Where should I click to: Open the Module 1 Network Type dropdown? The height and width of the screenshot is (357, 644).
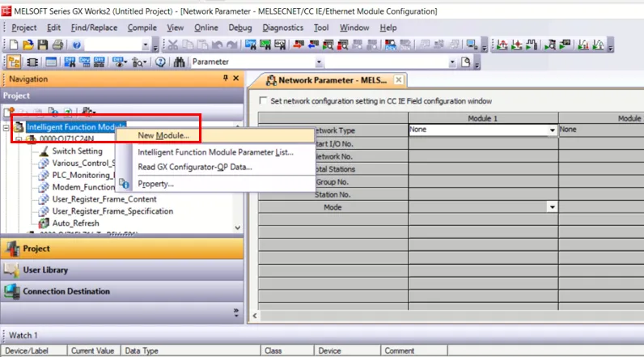552,130
